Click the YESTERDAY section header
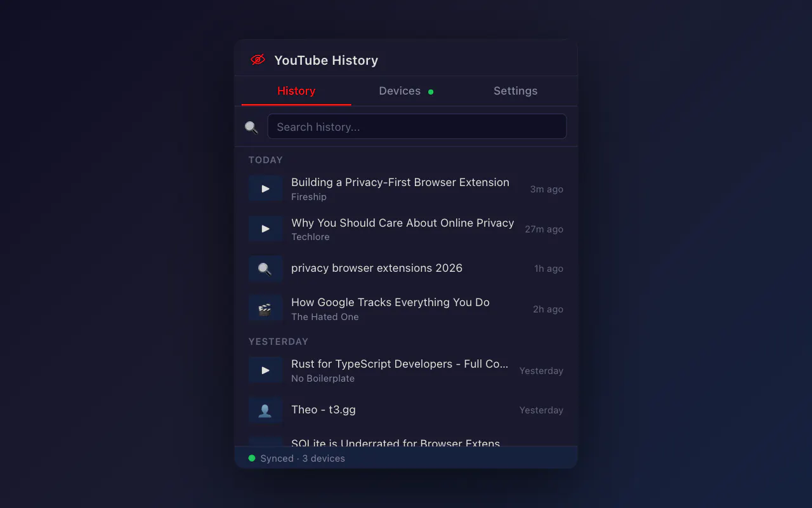Image resolution: width=812 pixels, height=508 pixels. [x=278, y=342]
